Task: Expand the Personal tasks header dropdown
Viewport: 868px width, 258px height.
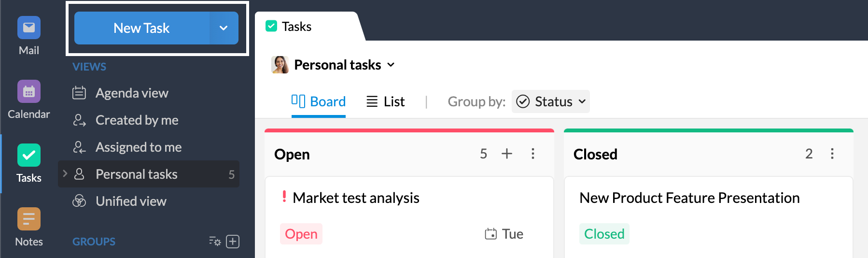Action: pos(391,65)
